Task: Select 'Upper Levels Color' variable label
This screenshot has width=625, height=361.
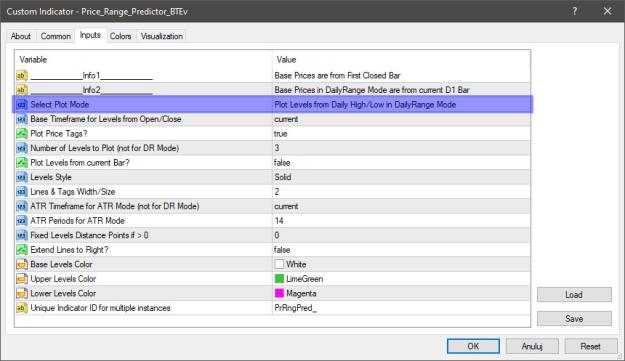Action: (x=63, y=279)
